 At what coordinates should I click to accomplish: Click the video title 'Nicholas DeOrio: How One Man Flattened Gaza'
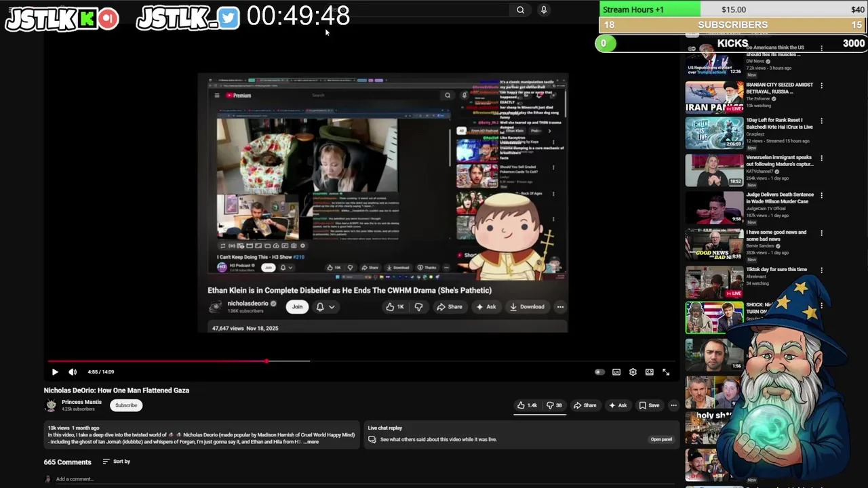pyautogui.click(x=117, y=390)
